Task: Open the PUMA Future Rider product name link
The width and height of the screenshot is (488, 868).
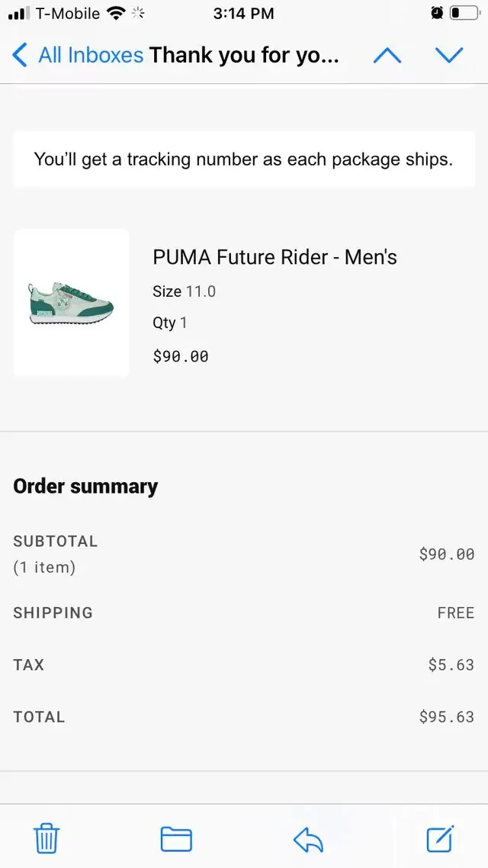Action: pos(274,257)
